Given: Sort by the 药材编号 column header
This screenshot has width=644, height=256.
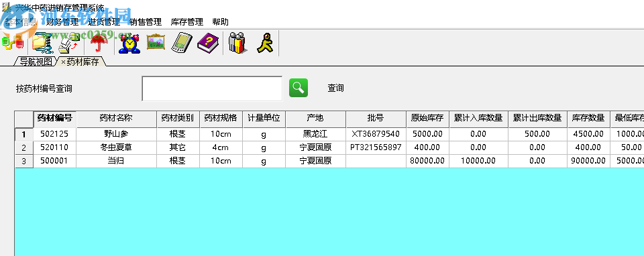Looking at the screenshot, I should [54, 119].
